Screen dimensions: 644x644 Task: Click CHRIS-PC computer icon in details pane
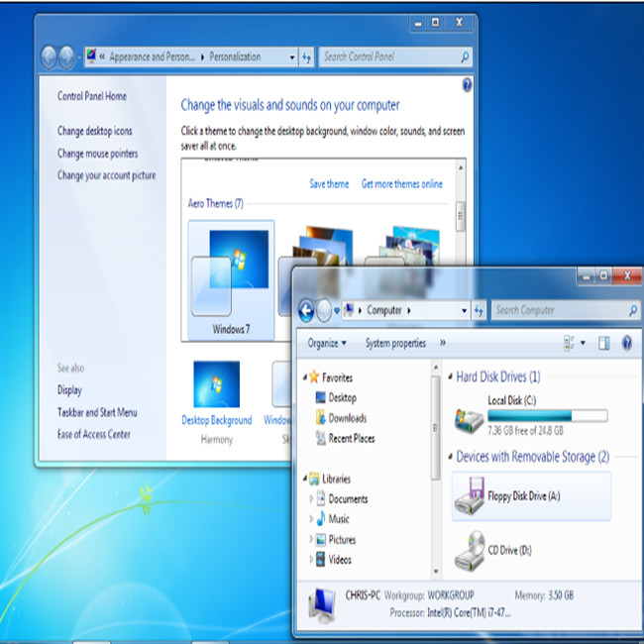tap(322, 605)
